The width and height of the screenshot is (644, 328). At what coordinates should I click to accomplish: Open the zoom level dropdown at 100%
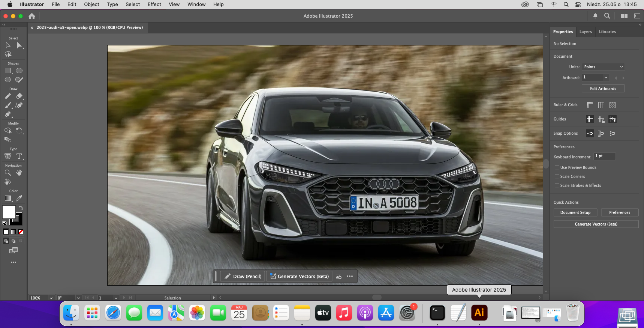(51, 298)
